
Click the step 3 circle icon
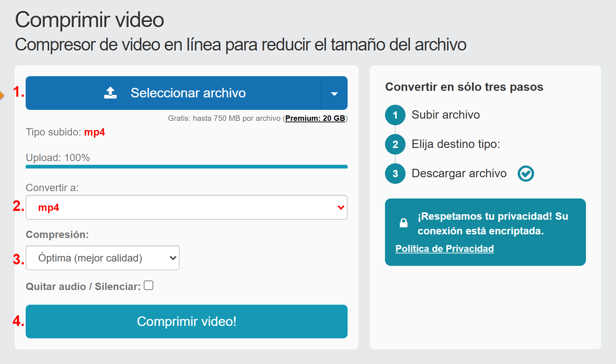pyautogui.click(x=395, y=174)
